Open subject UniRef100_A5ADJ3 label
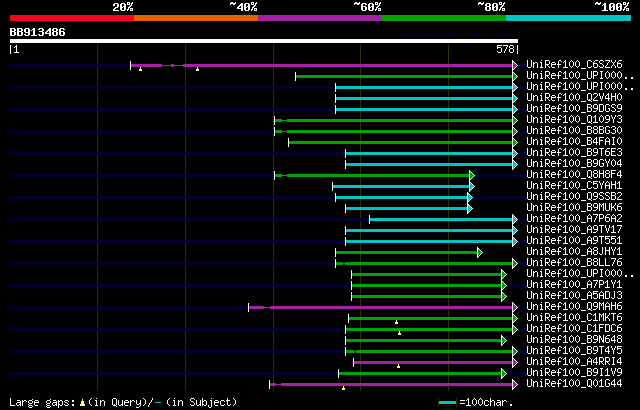 574,296
